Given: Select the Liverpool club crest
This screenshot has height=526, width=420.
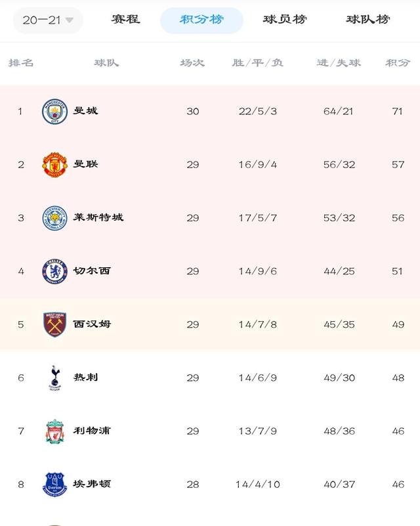Looking at the screenshot, I should coord(54,431).
